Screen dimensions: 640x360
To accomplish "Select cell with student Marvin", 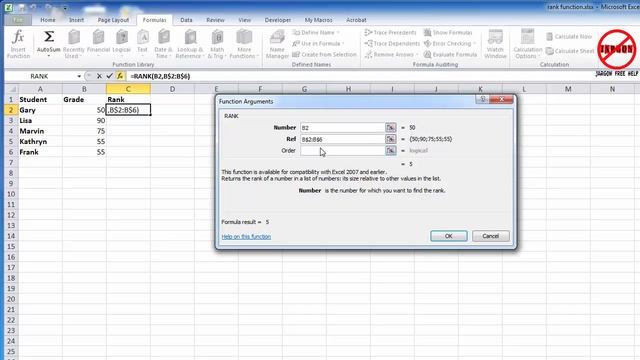I will click(x=40, y=131).
